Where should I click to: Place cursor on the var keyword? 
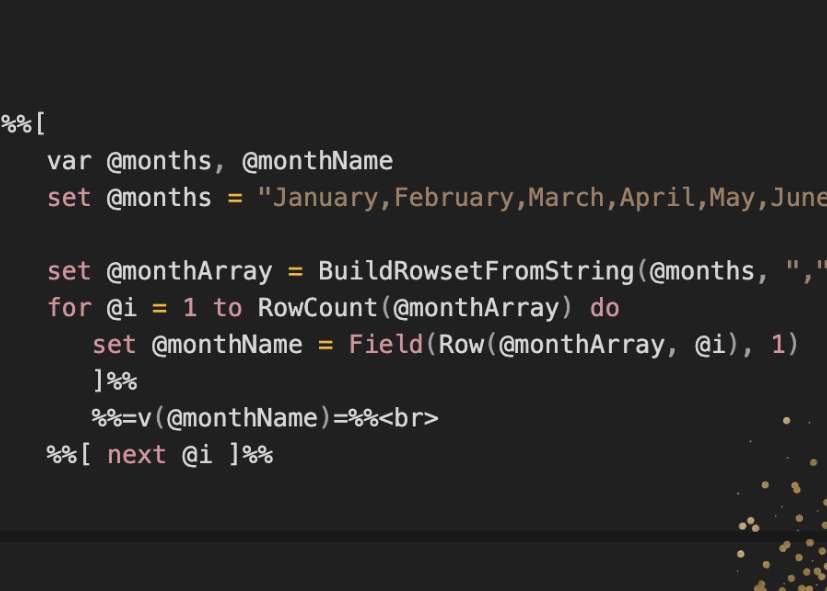[69, 161]
